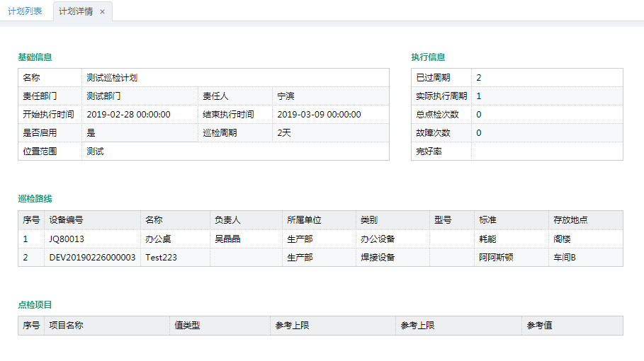Image resolution: width=644 pixels, height=361 pixels.
Task: Click the 点检项目 section heading
Action: tap(35, 305)
